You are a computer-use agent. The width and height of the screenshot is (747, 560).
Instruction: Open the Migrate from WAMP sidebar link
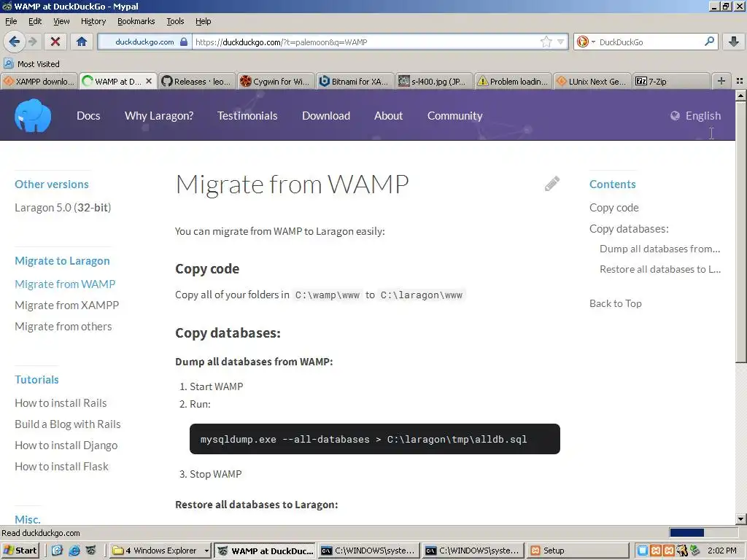pos(65,284)
